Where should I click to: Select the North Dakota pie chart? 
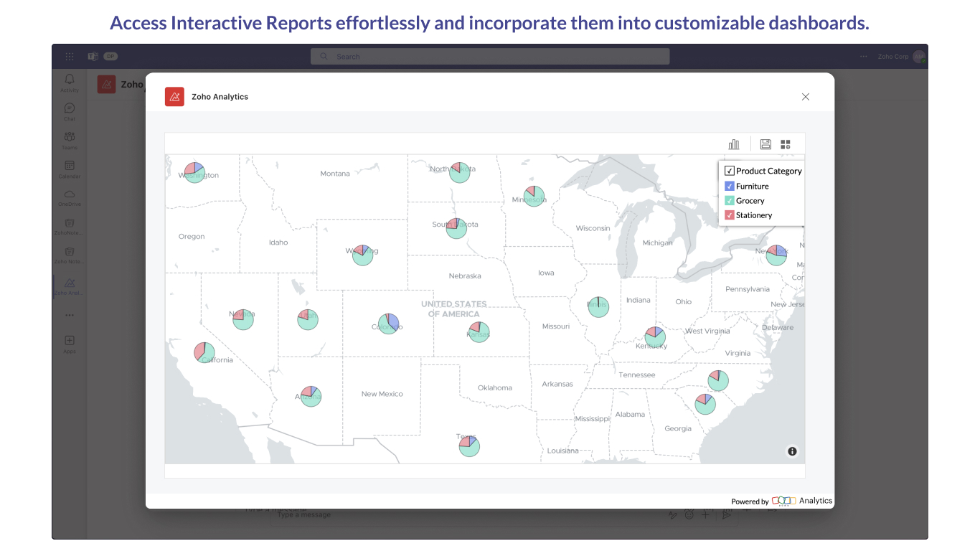click(460, 172)
